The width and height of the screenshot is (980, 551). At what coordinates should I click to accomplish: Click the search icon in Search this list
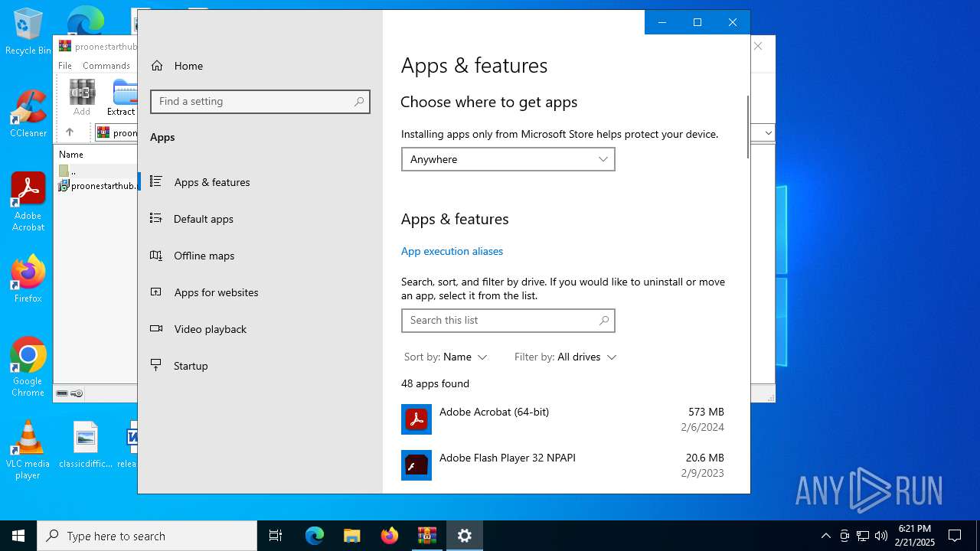coord(604,321)
